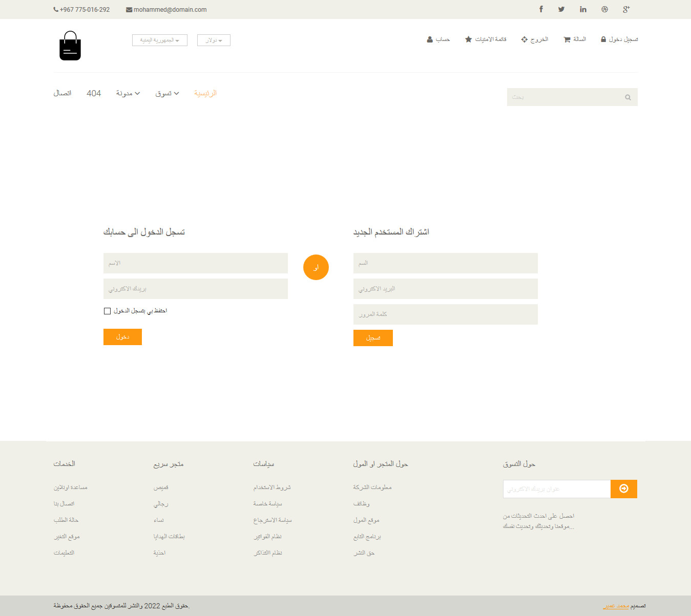Expand the مدونة navigation dropdown
Viewport: 691px width, 616px height.
tap(128, 93)
